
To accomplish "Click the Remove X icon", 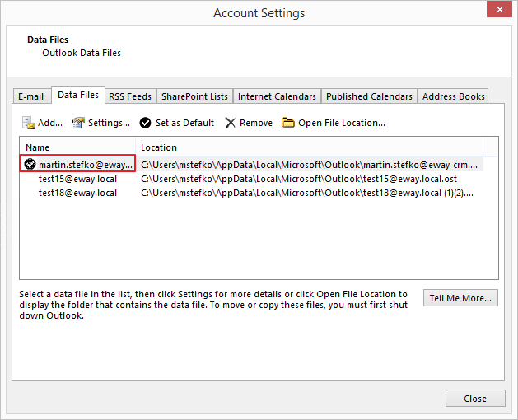I will 230,123.
